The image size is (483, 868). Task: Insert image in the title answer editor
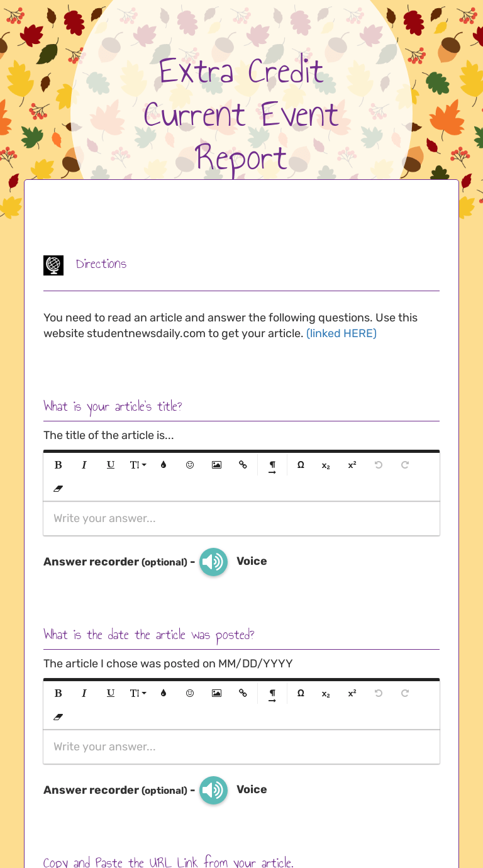(216, 465)
